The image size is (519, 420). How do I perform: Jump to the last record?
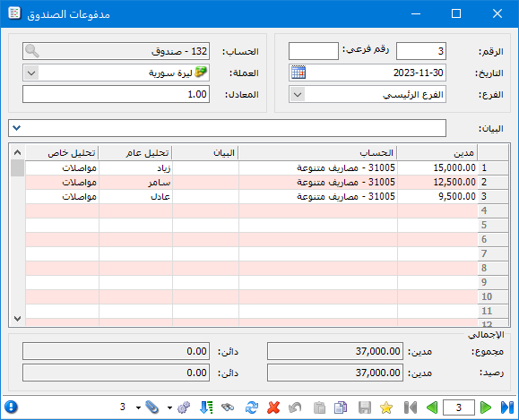(x=507, y=407)
